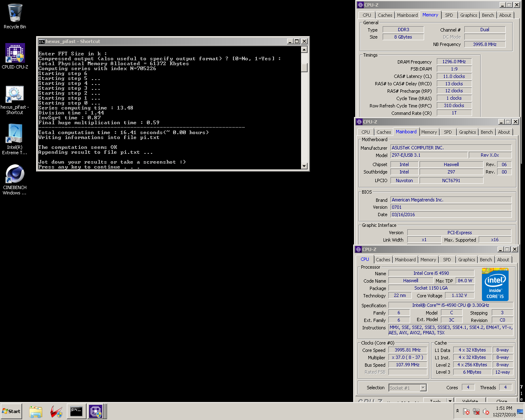
Task: Select Caches tab in top CPU-Z window
Action: coord(385,15)
